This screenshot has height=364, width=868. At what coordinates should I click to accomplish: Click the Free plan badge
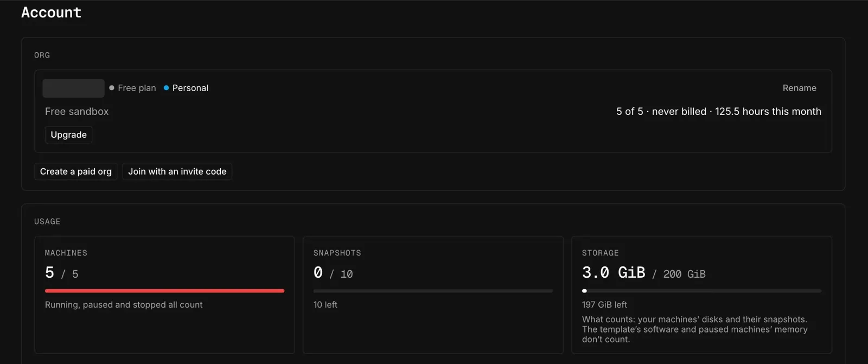pos(132,88)
